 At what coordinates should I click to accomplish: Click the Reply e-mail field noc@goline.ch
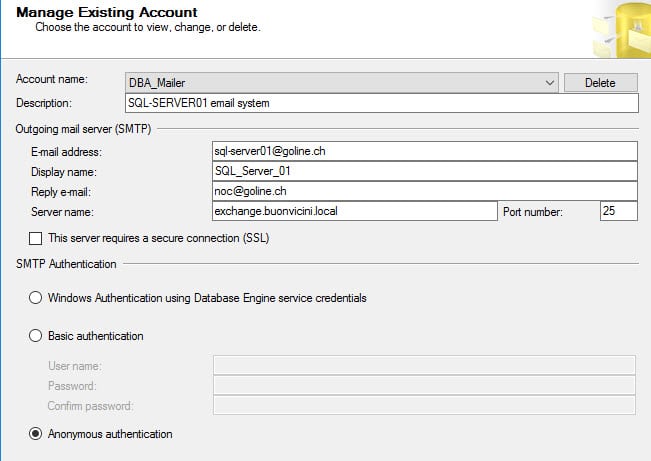click(425, 191)
